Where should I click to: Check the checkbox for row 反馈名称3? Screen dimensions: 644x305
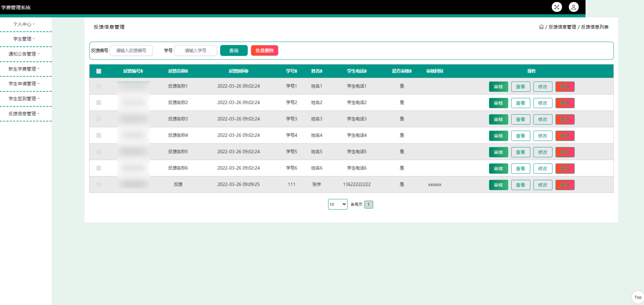point(99,119)
